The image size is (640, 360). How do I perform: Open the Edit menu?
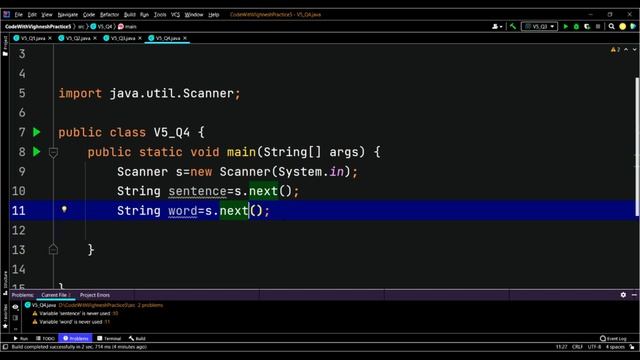click(x=32, y=14)
